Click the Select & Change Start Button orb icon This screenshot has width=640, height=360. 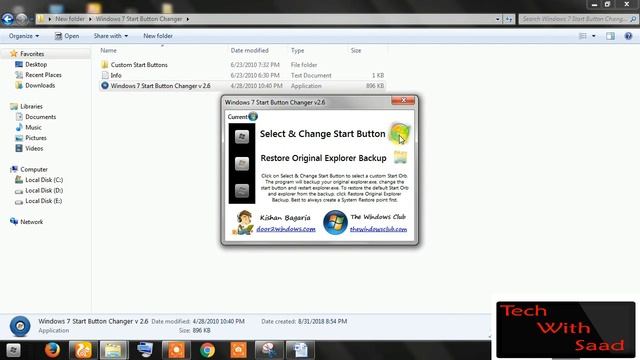(x=399, y=133)
